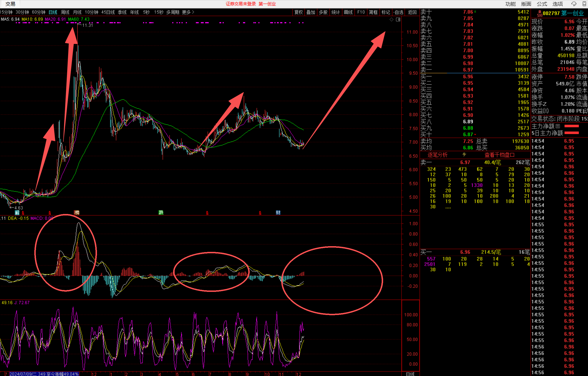Expand the 更多 periods list
This screenshot has width=588, height=376.
pyautogui.click(x=188, y=12)
